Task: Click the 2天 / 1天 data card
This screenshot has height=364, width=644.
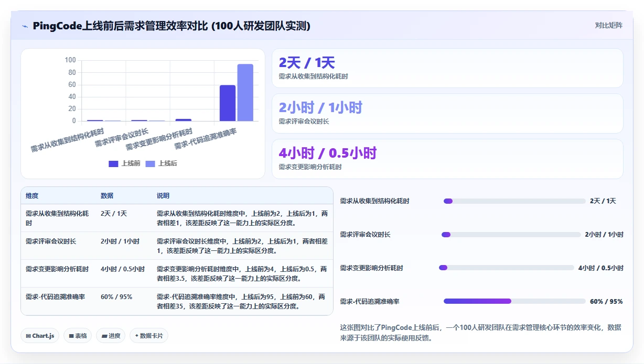Action: click(447, 68)
